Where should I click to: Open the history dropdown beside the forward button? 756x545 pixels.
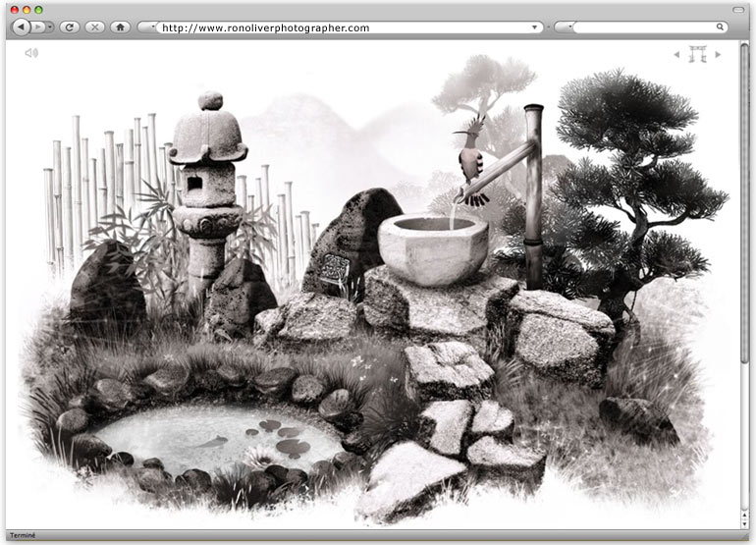(x=50, y=27)
